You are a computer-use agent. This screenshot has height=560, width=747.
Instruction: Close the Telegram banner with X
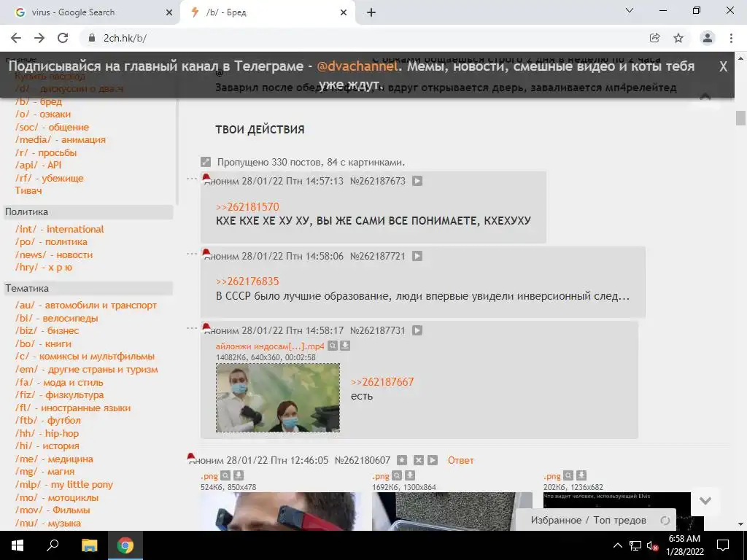click(x=723, y=66)
